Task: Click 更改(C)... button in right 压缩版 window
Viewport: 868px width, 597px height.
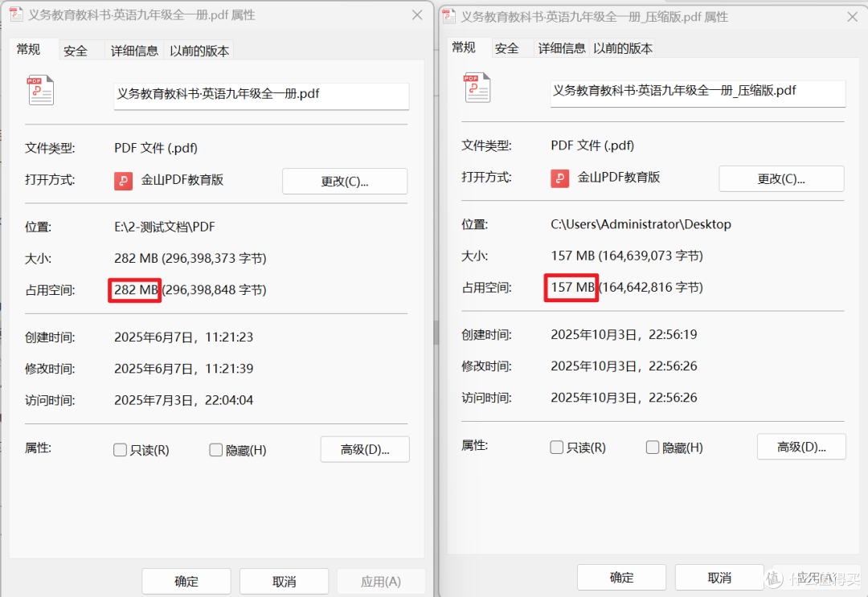Action: coord(781,178)
